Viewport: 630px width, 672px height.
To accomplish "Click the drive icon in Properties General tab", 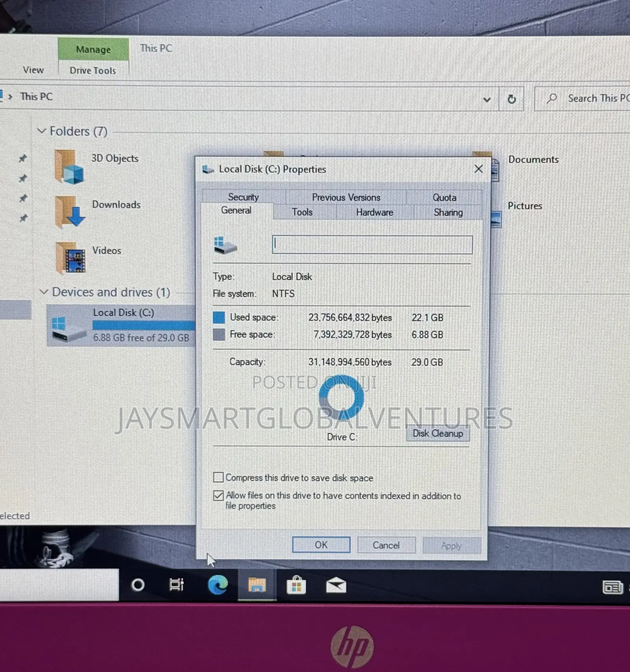I will pos(225,245).
